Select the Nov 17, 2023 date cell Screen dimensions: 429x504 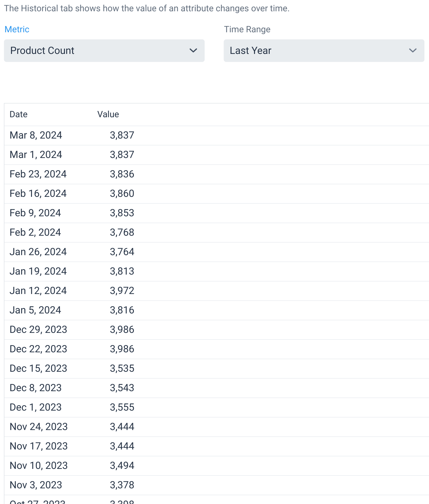pyautogui.click(x=39, y=446)
